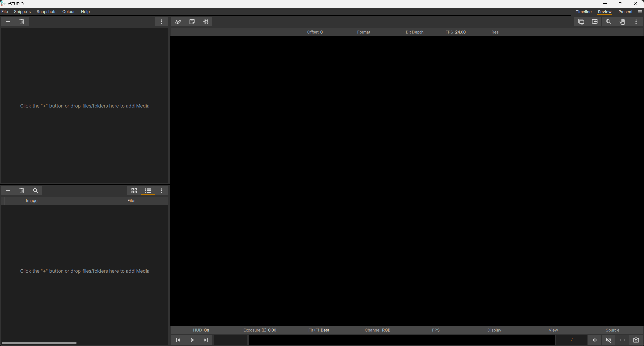This screenshot has height=346, width=644.
Task: Click the Bit Depth info field
Action: click(415, 32)
